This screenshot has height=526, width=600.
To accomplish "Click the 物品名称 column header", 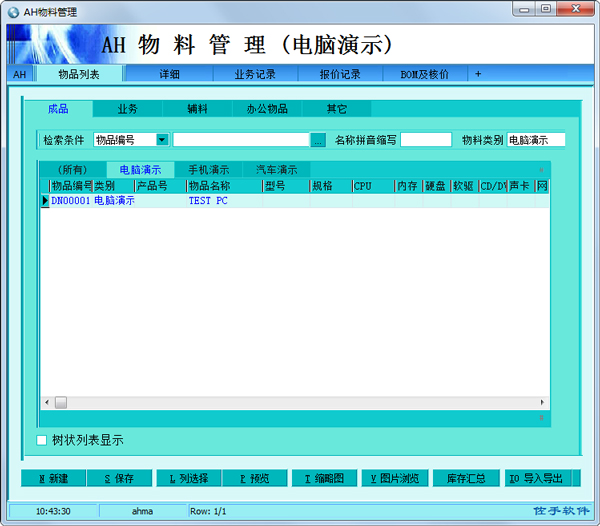I will [225, 186].
